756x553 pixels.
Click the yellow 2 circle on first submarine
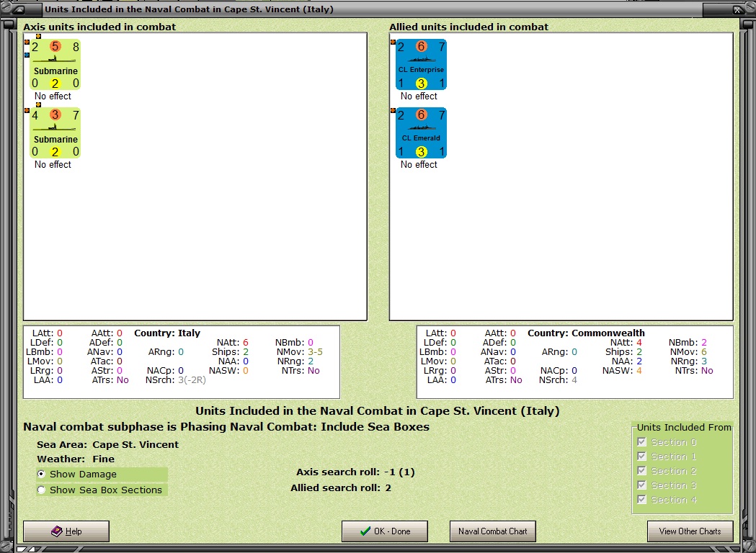click(55, 84)
